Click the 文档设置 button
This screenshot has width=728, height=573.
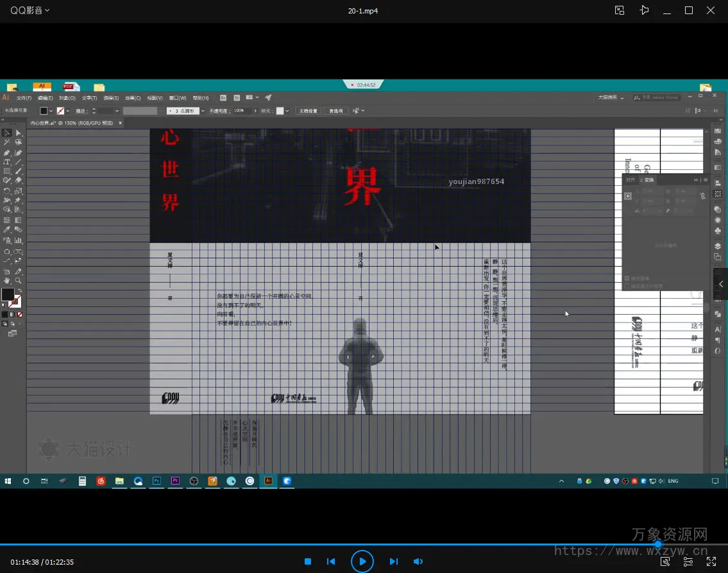coord(309,111)
